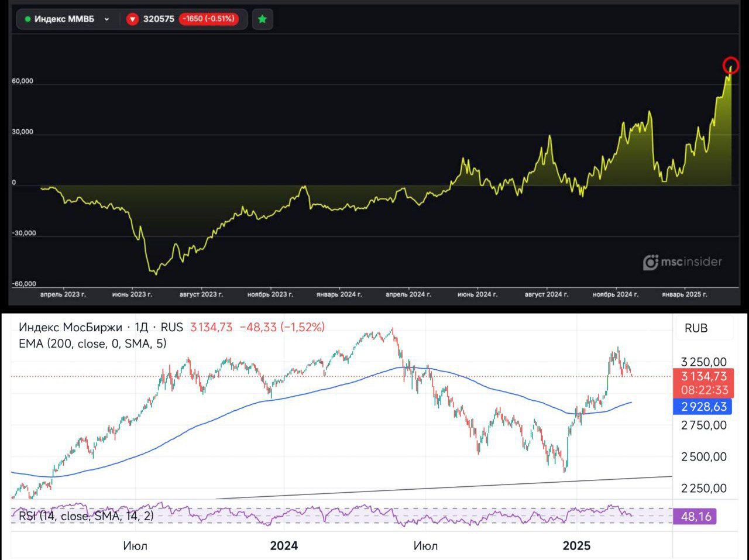The width and height of the screenshot is (749, 560).
Task: Click the 2025 year label on the time axis
Action: click(x=577, y=546)
